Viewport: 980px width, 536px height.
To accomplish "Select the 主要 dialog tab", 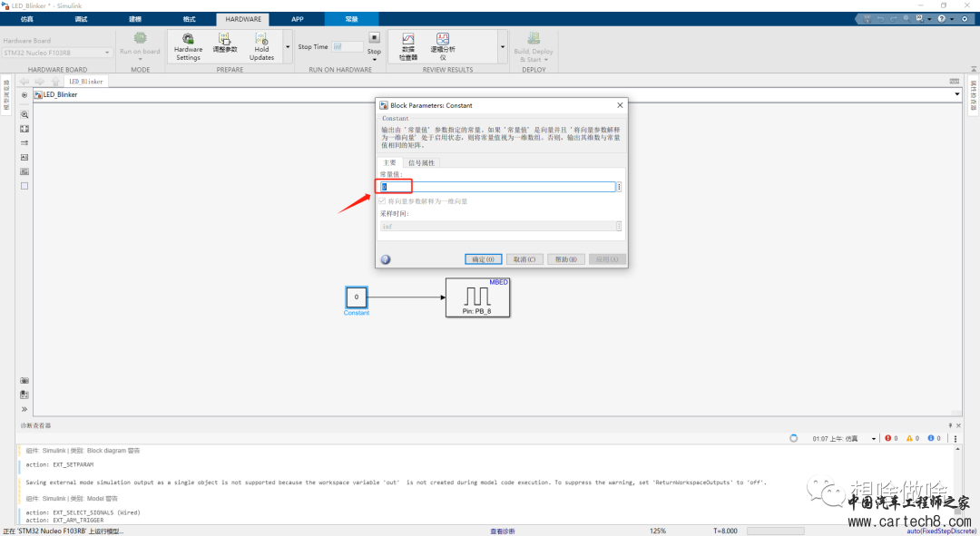I will pos(389,163).
